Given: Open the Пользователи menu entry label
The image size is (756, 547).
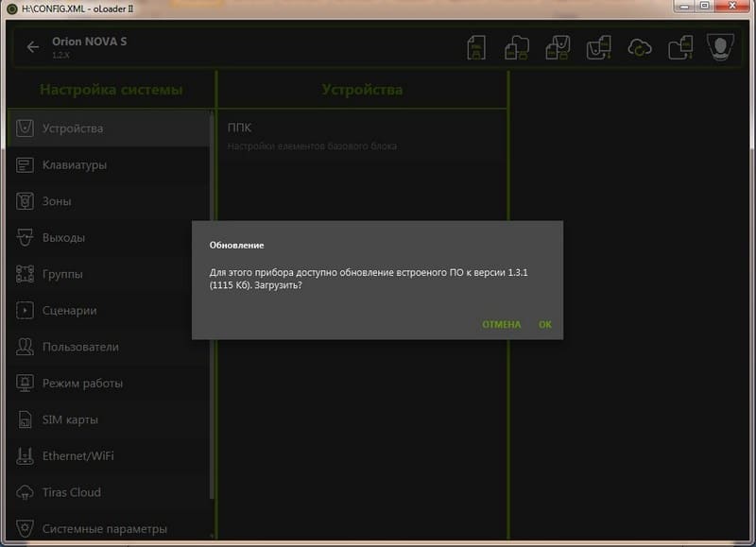Looking at the screenshot, I should click(80, 347).
